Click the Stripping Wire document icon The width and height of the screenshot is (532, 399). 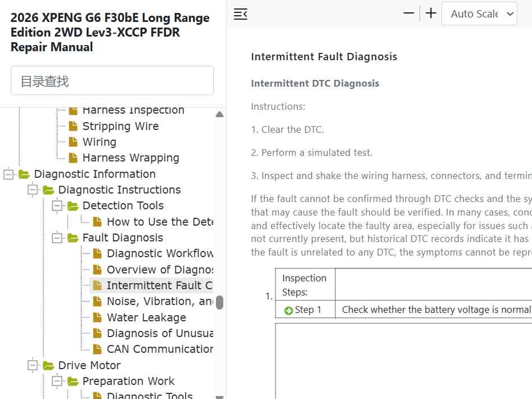coord(73,126)
